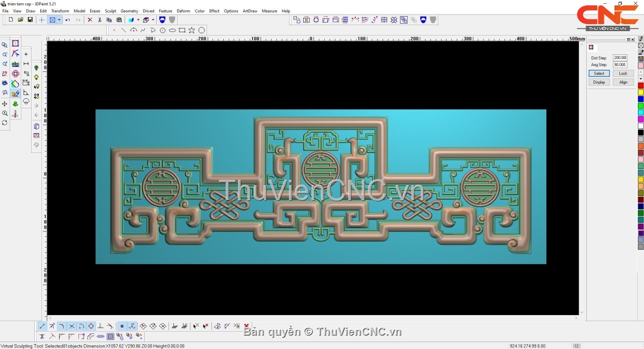Select the ellipse shape tool
This screenshot has height=349, width=644.
(172, 30)
